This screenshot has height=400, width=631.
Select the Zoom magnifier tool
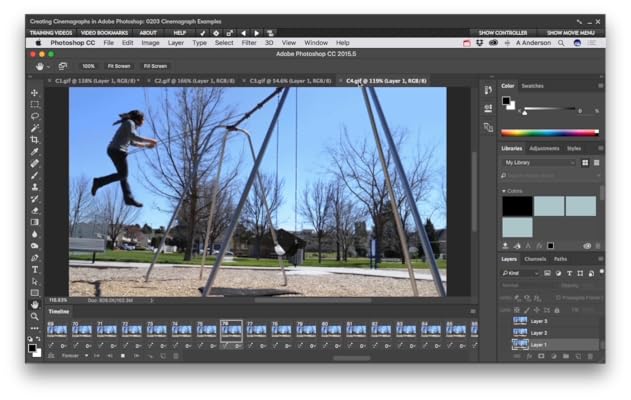click(x=35, y=316)
